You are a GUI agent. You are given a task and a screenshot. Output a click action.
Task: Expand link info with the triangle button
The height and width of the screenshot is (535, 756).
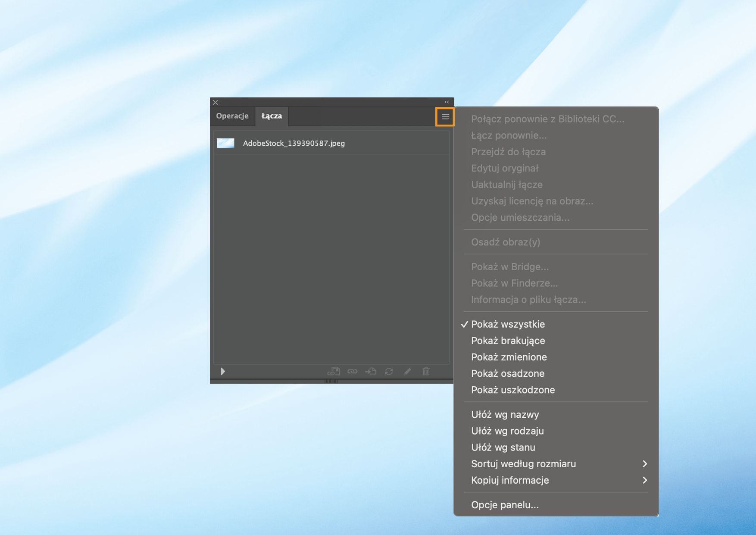(223, 371)
